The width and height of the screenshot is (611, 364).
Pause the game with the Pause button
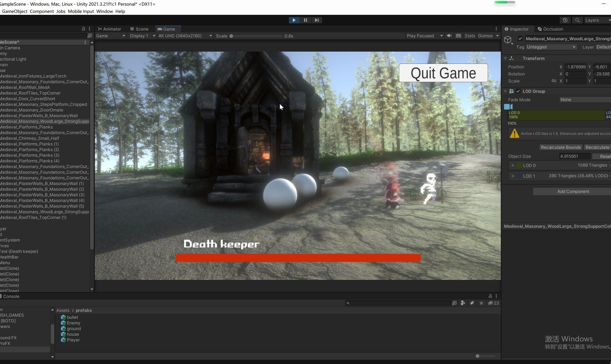pos(305,20)
